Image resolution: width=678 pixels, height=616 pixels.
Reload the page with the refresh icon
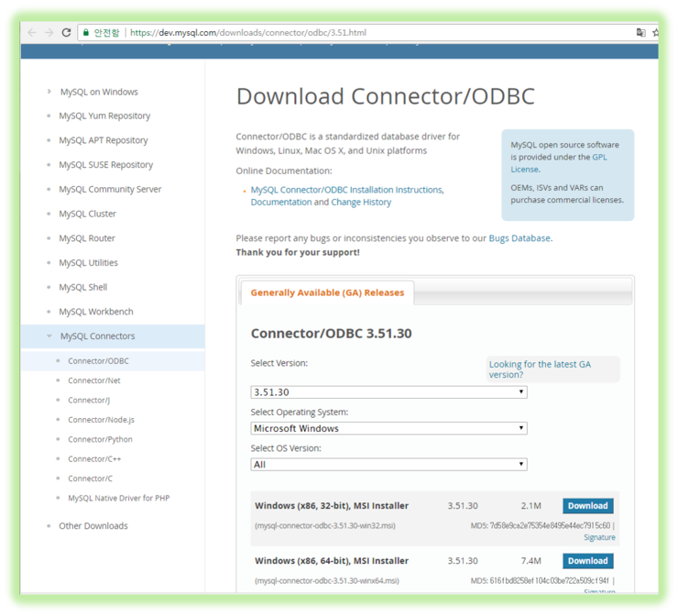point(66,32)
